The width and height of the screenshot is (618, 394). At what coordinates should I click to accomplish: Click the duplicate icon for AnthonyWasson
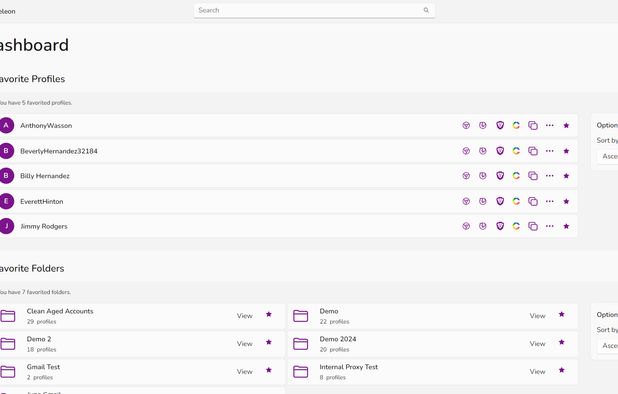pyautogui.click(x=533, y=125)
